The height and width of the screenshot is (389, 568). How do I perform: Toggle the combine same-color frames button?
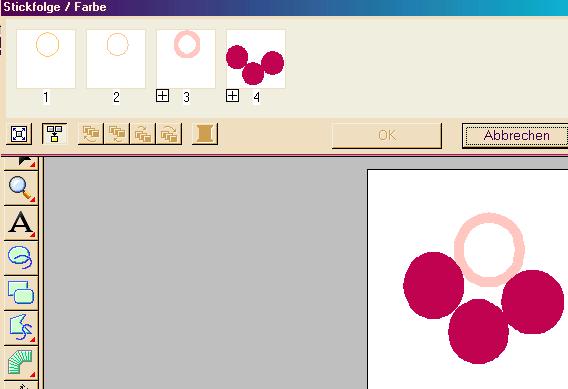[x=54, y=134]
